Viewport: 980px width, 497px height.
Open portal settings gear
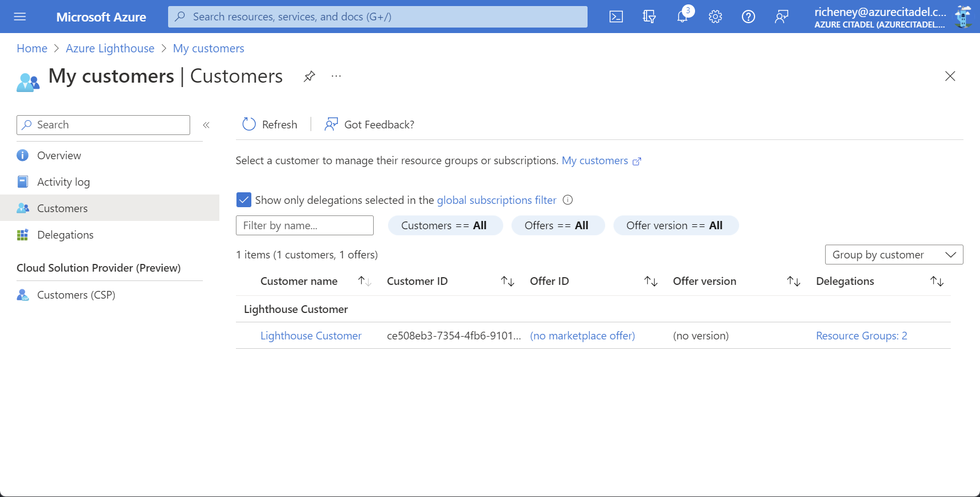(x=715, y=17)
